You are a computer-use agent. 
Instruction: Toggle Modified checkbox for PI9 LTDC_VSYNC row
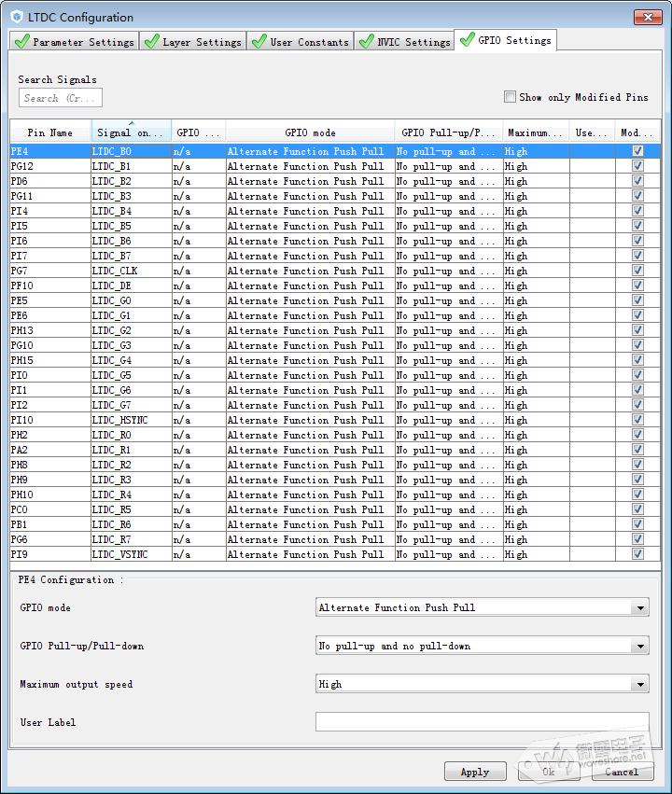click(x=637, y=554)
